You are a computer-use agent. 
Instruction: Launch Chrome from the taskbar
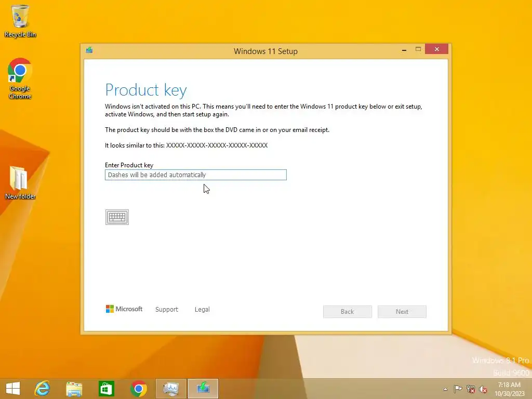click(138, 389)
